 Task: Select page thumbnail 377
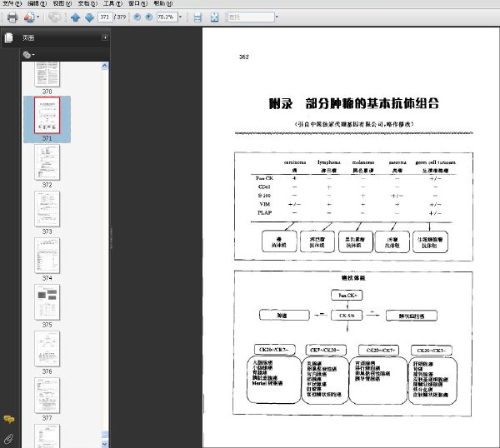[x=47, y=395]
